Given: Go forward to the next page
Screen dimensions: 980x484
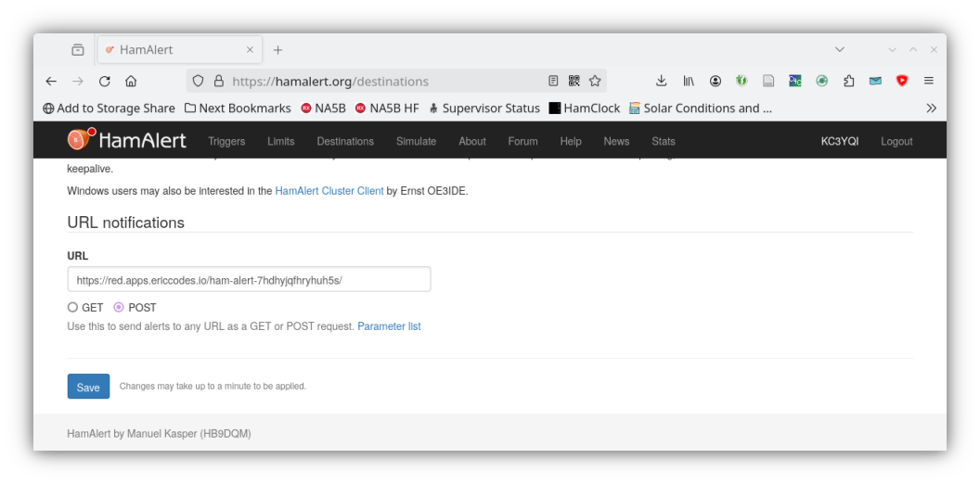Looking at the screenshot, I should click(x=78, y=82).
